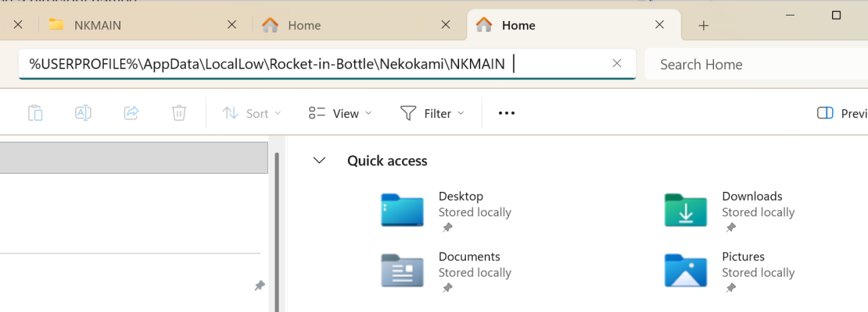This screenshot has width=868, height=312.
Task: Open the Desktop folder in Quick access
Action: click(403, 210)
